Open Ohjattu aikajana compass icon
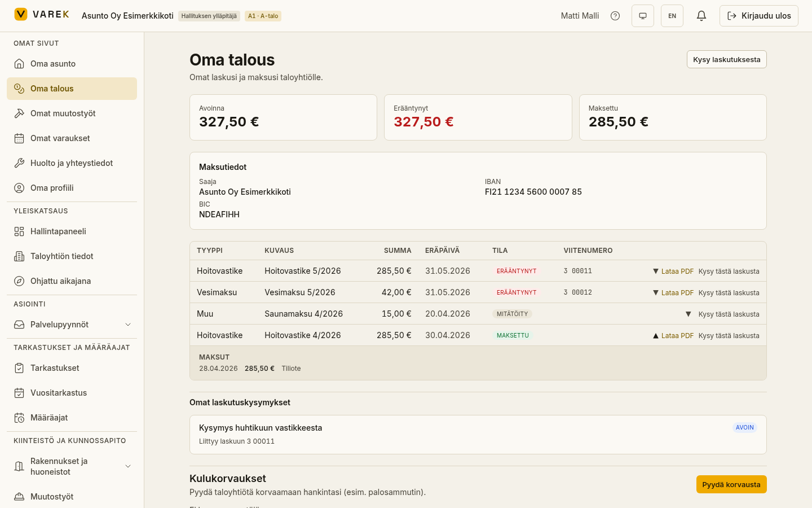 tap(19, 281)
